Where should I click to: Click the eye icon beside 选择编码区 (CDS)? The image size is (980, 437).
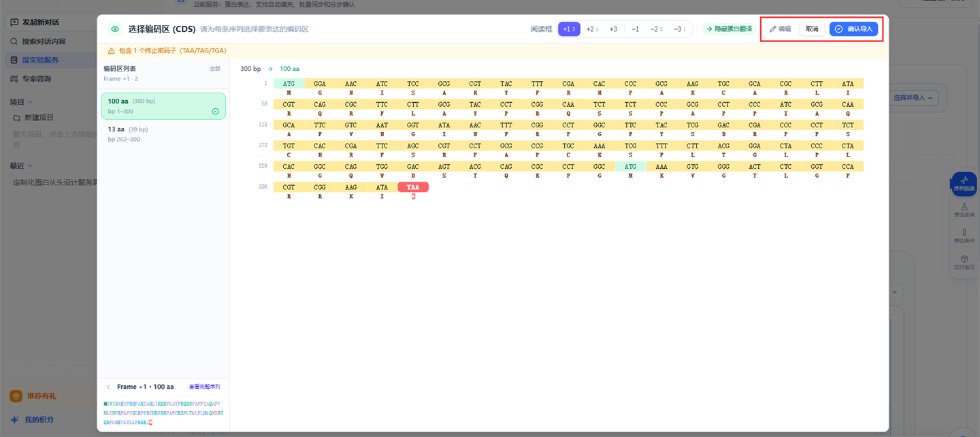(x=115, y=29)
